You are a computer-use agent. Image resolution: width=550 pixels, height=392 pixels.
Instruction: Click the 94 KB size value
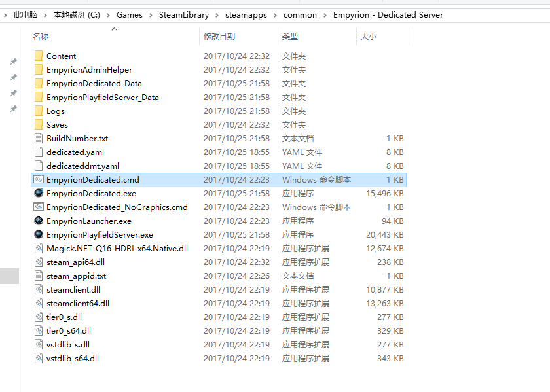coord(392,221)
